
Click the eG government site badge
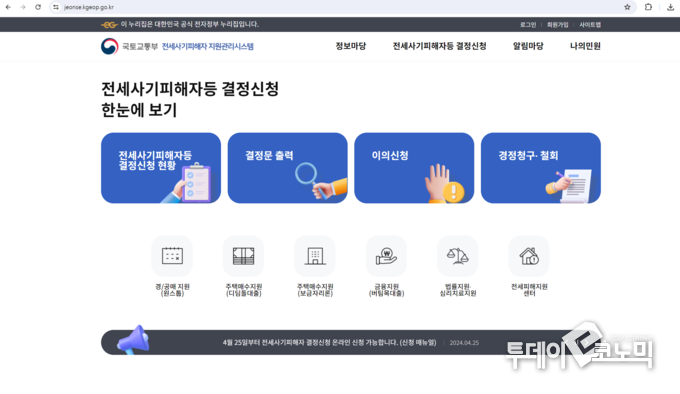(x=109, y=25)
